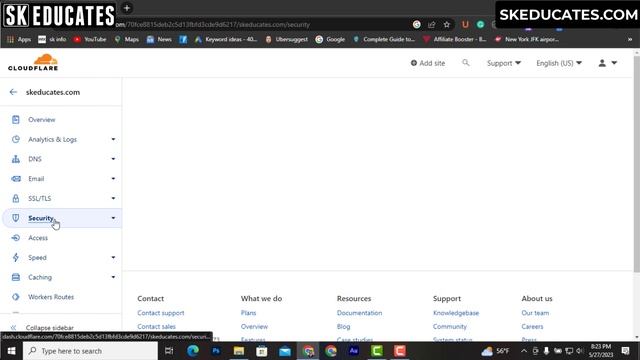Open the user account profile icon
The height and width of the screenshot is (360, 640).
(x=602, y=63)
